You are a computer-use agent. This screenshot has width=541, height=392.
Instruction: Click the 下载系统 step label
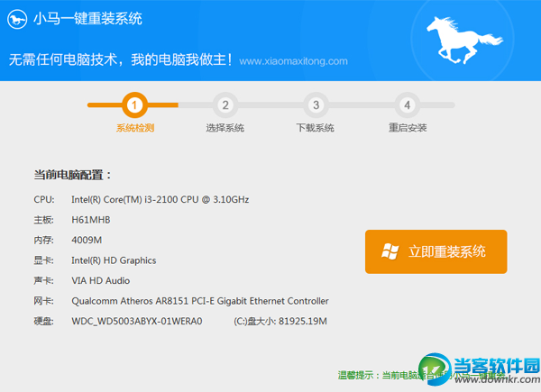[316, 128]
